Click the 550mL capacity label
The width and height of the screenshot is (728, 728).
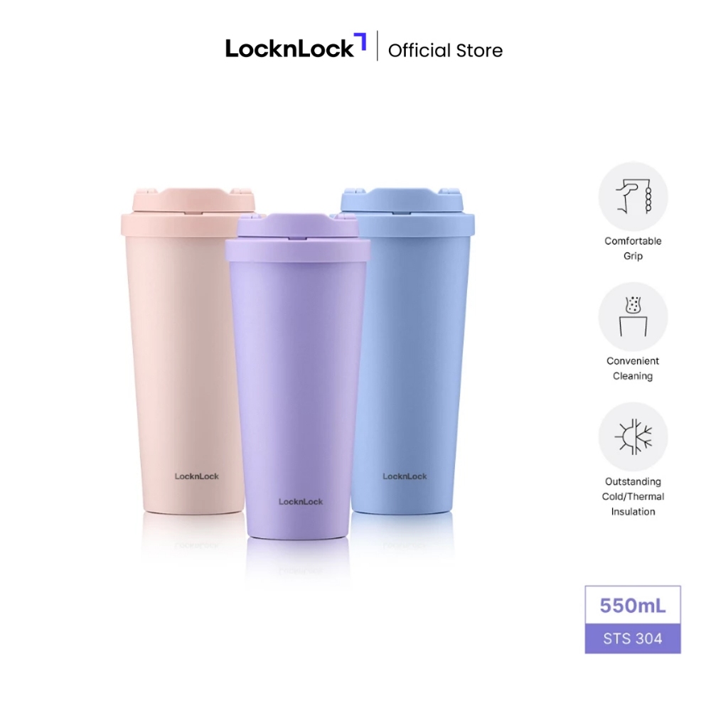pyautogui.click(x=633, y=606)
